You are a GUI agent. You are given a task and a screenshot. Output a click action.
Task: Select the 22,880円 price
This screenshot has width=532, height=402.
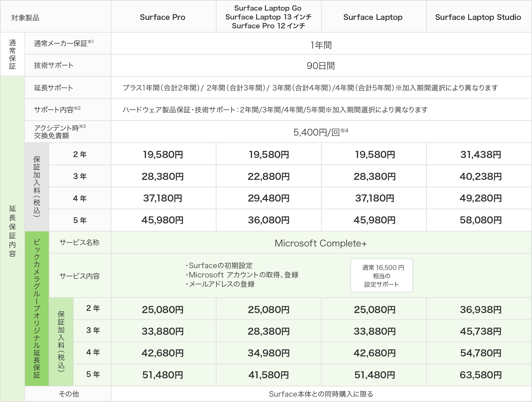tap(269, 177)
